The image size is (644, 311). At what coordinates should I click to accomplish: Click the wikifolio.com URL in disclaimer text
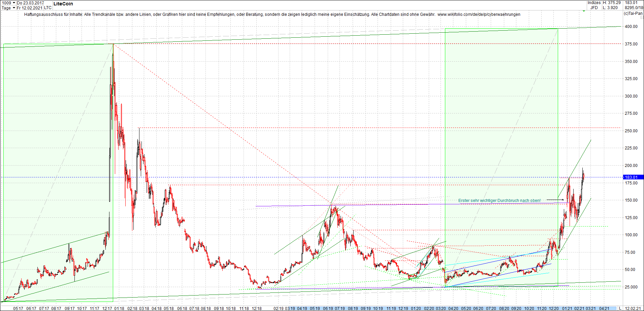pos(479,14)
